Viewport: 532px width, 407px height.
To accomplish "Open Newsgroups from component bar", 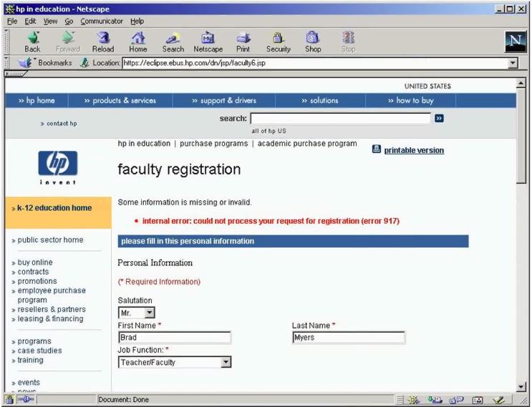I will coord(456,401).
